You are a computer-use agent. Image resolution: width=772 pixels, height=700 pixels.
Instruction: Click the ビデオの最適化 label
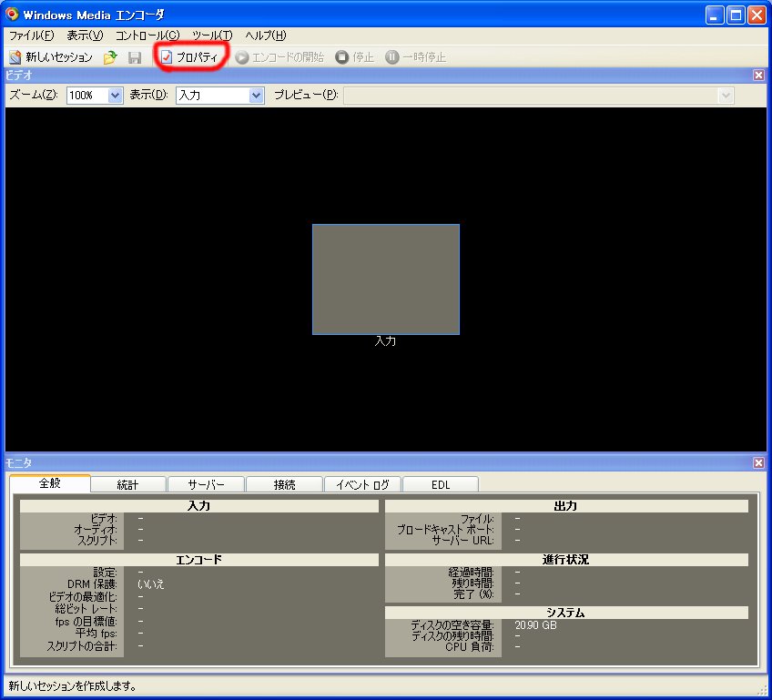pos(83,596)
